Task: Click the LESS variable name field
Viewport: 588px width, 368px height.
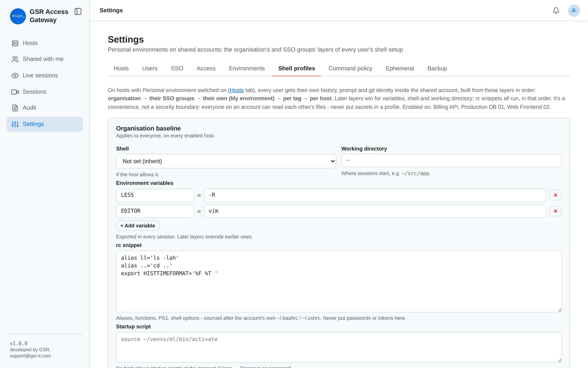Action: click(x=155, y=195)
